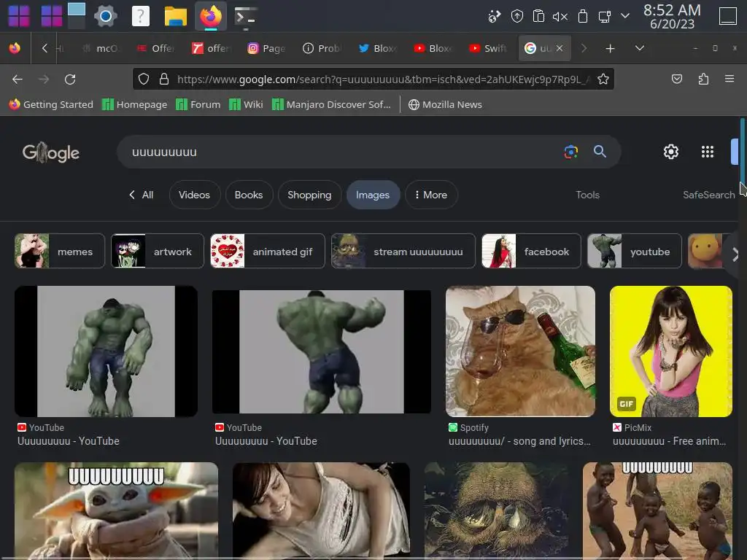Switch to the mcO tab

[x=100, y=48]
